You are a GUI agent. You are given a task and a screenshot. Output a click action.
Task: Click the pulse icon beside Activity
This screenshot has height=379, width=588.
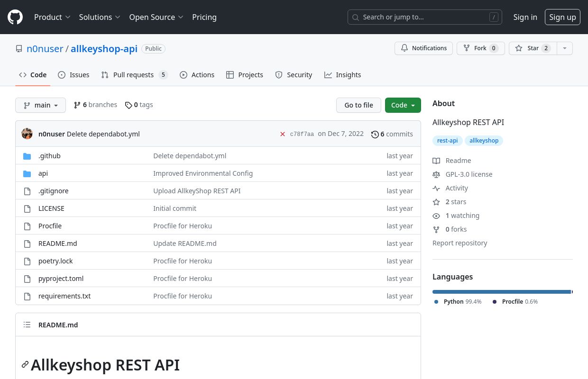pyautogui.click(x=436, y=188)
